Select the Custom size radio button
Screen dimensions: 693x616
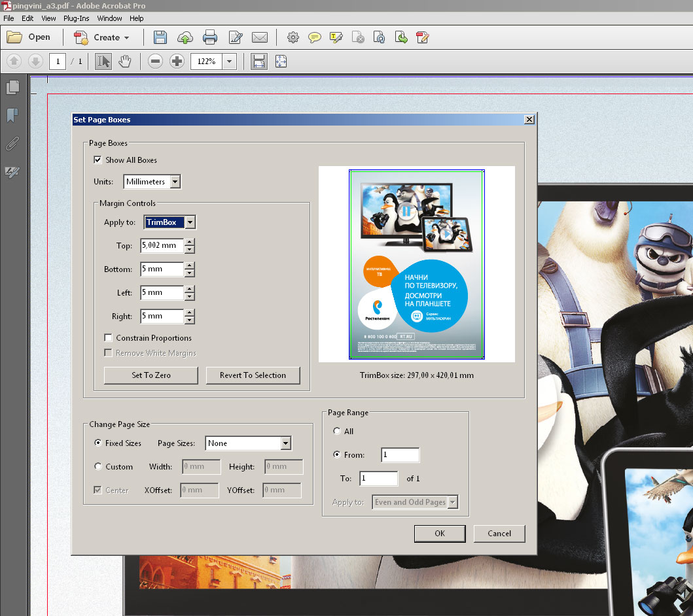coord(98,466)
